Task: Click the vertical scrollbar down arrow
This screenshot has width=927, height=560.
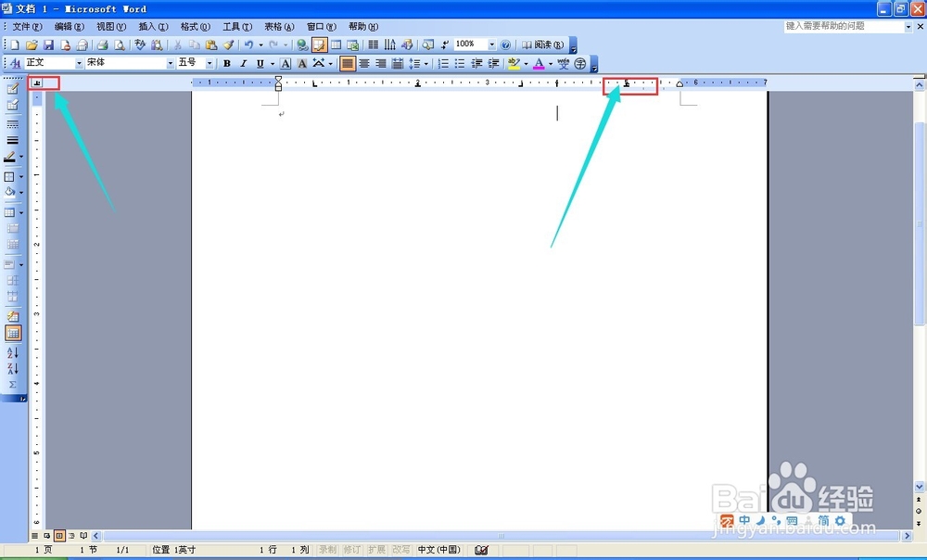Action: (920, 487)
